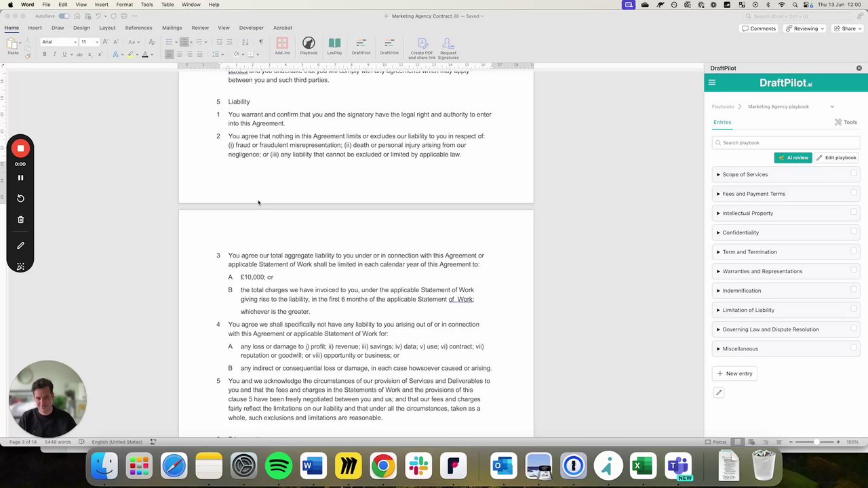Center align text in the ribbon
Image resolution: width=868 pixels, height=488 pixels.
pyautogui.click(x=180, y=54)
